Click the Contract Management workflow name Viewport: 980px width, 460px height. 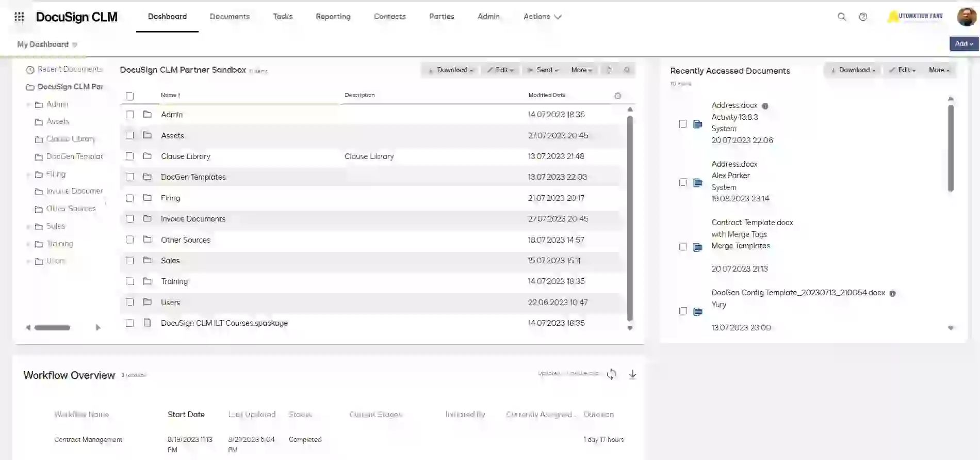(x=88, y=439)
